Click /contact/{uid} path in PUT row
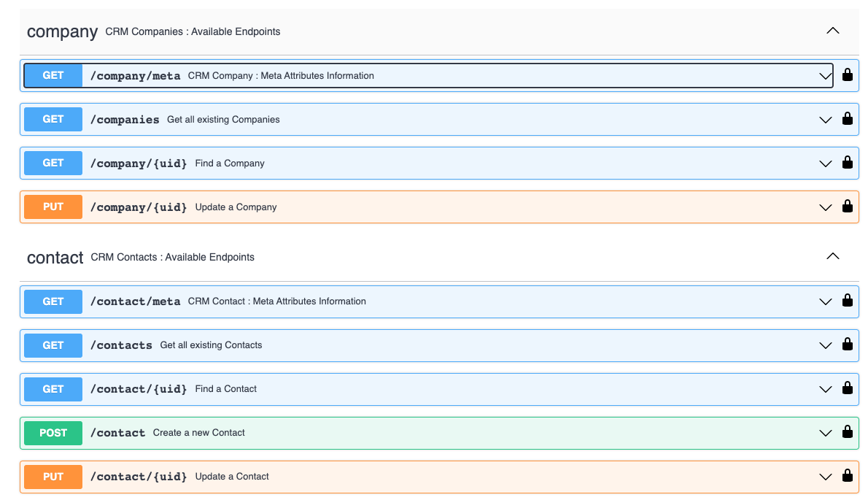The height and width of the screenshot is (500, 868). coord(139,476)
